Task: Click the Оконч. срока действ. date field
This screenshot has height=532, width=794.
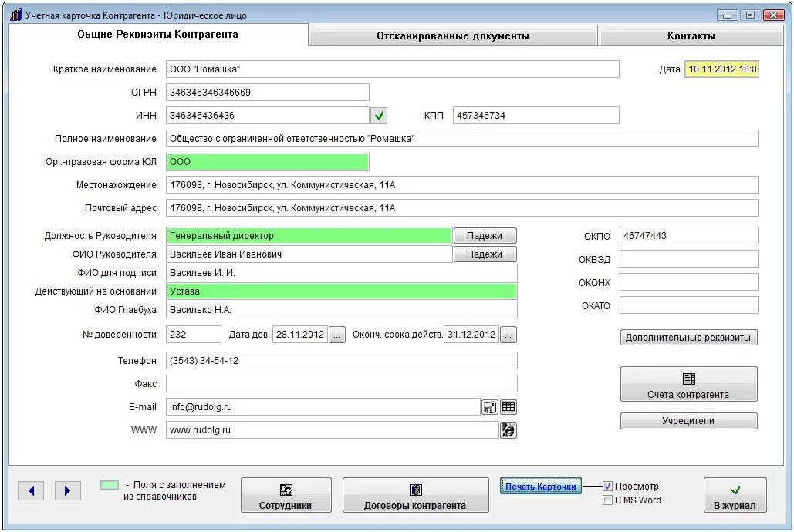Action: coord(471,335)
